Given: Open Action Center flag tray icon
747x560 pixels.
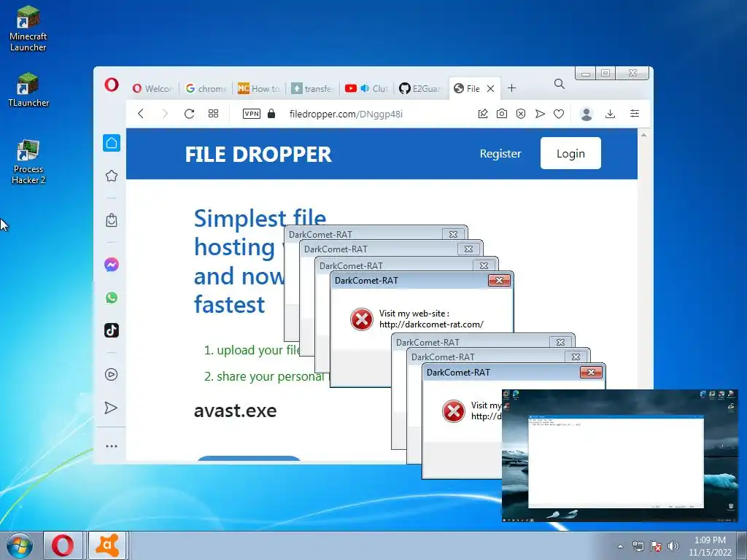Looking at the screenshot, I should [x=656, y=546].
